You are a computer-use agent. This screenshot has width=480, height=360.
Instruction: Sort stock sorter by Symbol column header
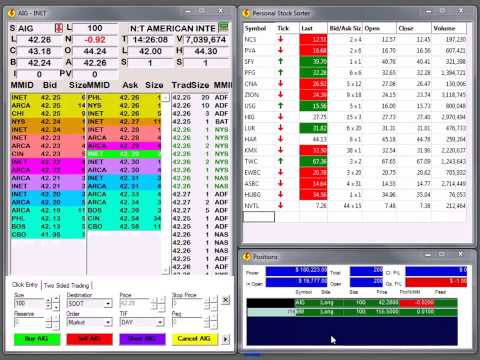click(x=259, y=28)
